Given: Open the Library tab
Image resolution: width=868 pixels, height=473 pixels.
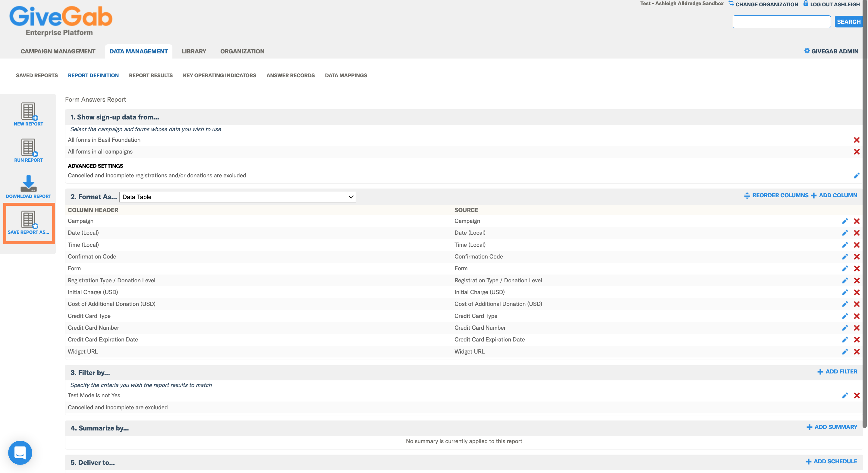Looking at the screenshot, I should pos(194,51).
